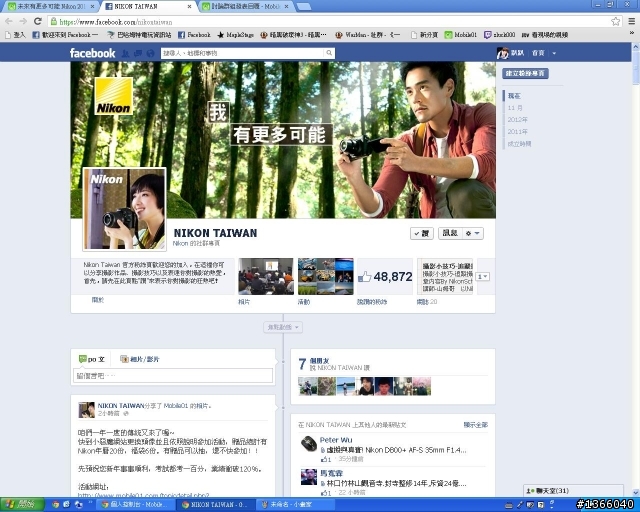This screenshot has width=640, height=512.
Task: Click the 顯示全部 show all link
Action: tap(476, 425)
